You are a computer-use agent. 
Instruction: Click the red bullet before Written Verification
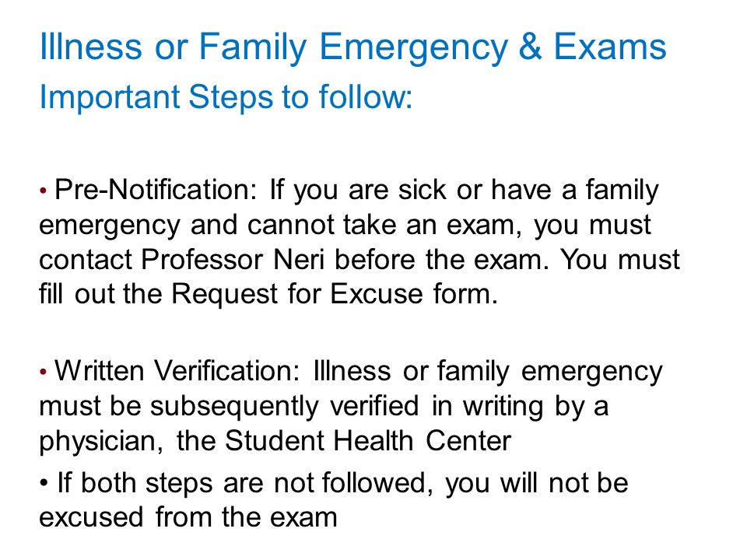(x=44, y=372)
